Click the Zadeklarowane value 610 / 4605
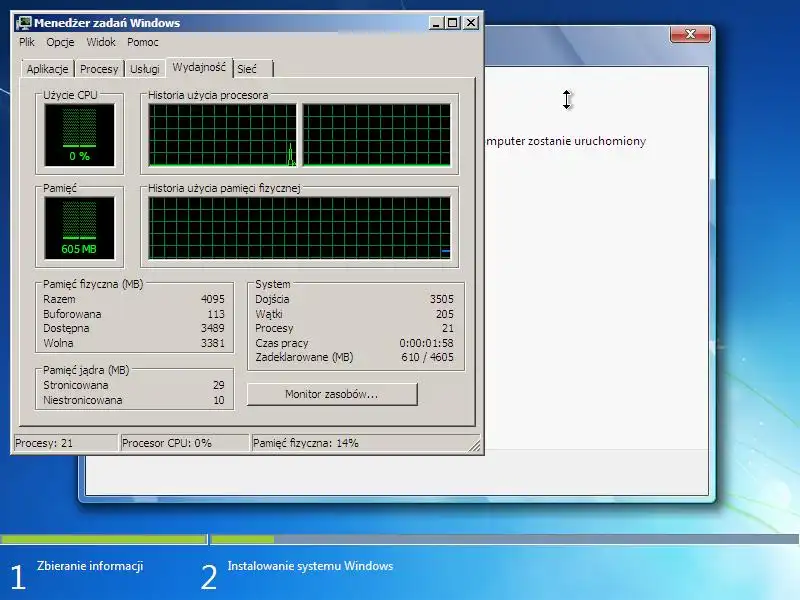This screenshot has height=600, width=800. 427,357
